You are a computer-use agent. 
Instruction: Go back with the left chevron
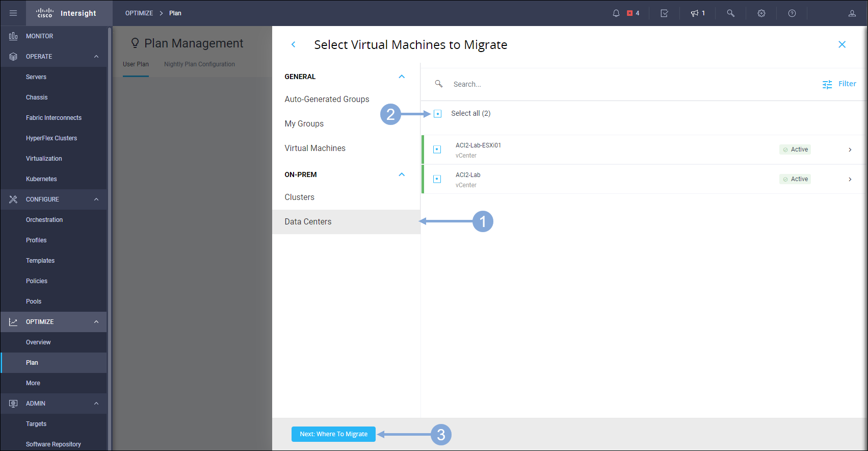[294, 44]
